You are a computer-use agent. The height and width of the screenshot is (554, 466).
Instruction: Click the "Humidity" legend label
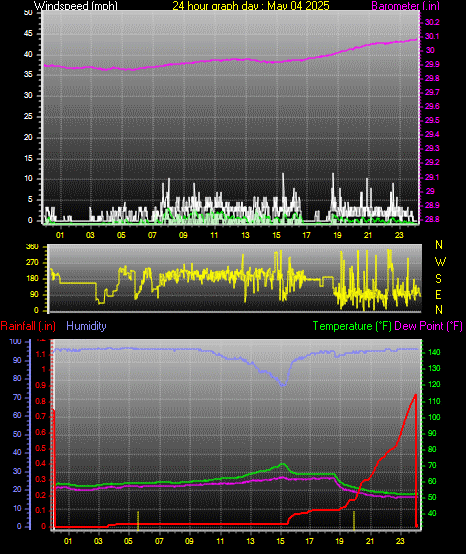(x=86, y=326)
